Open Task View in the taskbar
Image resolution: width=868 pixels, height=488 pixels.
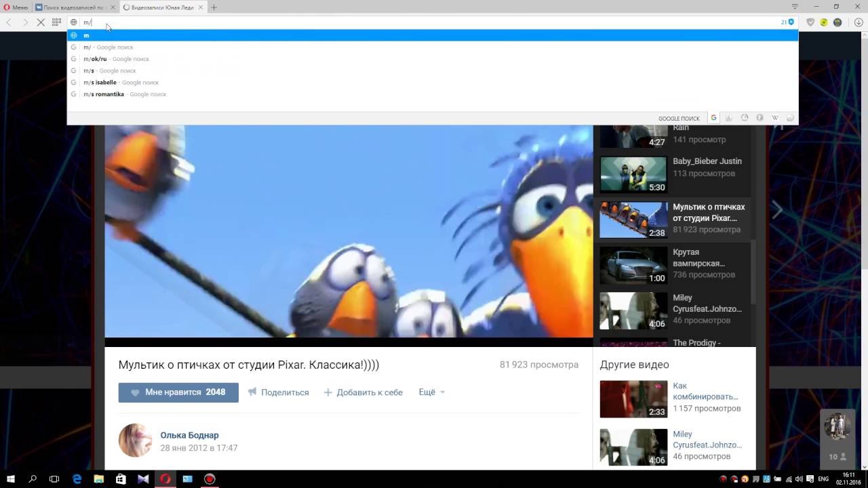coord(54,479)
